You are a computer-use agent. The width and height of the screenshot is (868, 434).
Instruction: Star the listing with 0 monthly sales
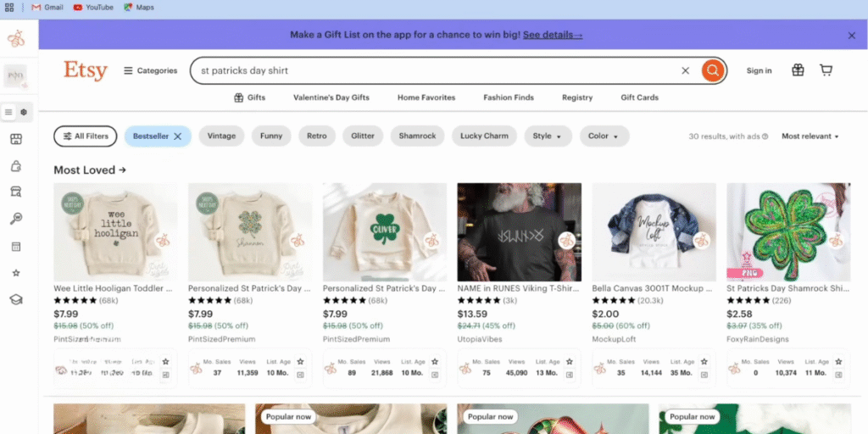coord(838,361)
